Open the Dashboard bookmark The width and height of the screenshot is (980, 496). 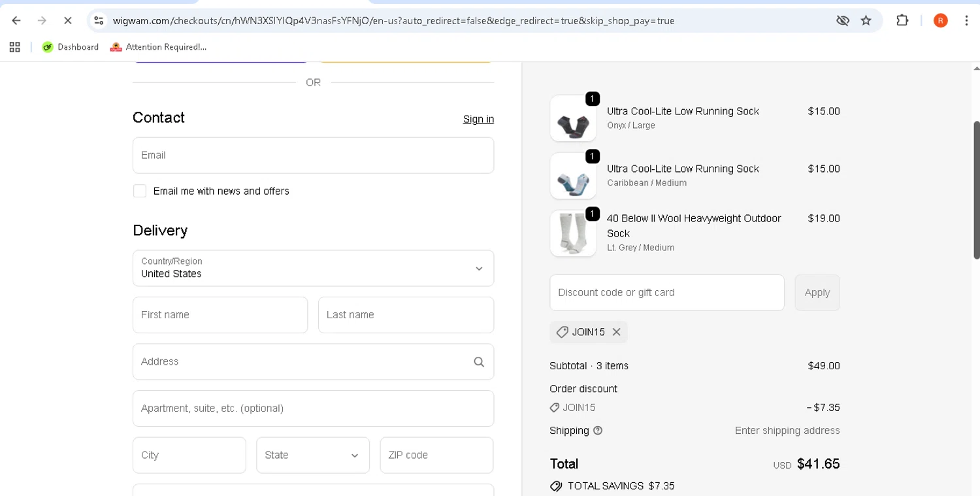(71, 47)
